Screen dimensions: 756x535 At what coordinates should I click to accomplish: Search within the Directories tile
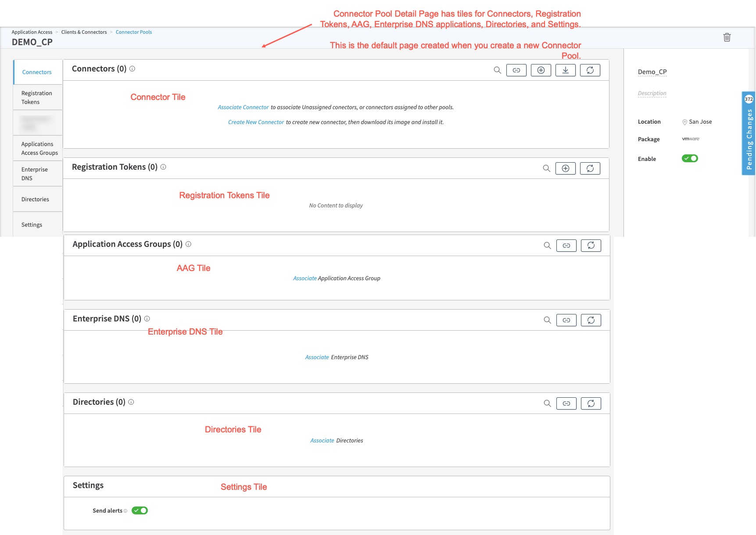547,403
